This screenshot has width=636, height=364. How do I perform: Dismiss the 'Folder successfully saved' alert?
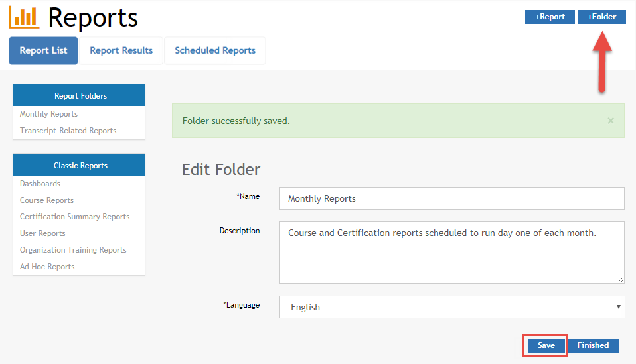[x=610, y=121]
